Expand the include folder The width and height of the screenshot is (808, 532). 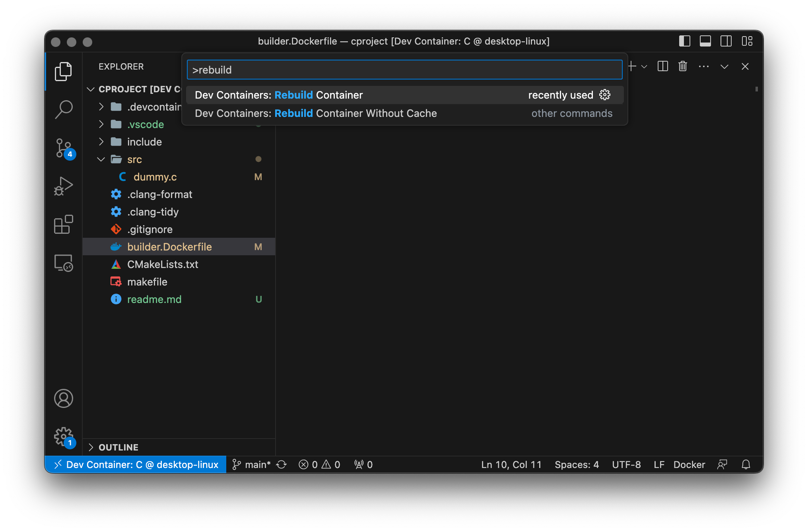point(144,142)
